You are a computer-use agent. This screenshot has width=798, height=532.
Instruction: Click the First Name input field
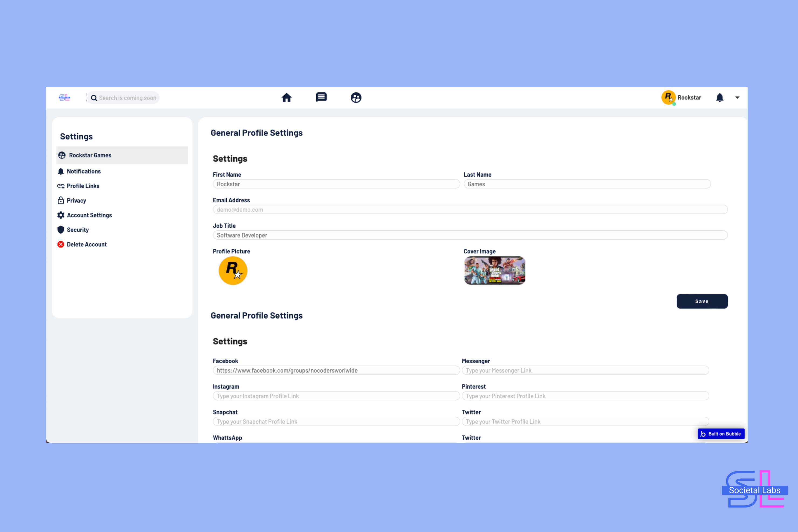[336, 184]
